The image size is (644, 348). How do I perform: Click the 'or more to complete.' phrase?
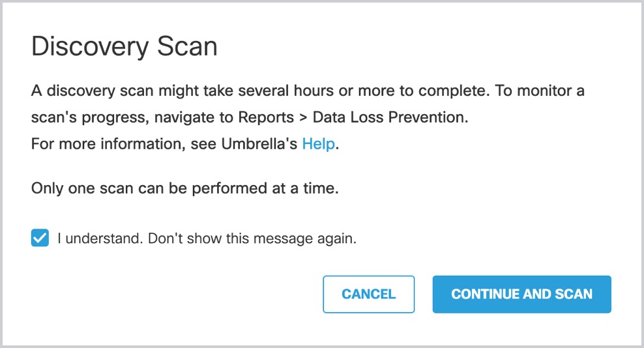[414, 91]
